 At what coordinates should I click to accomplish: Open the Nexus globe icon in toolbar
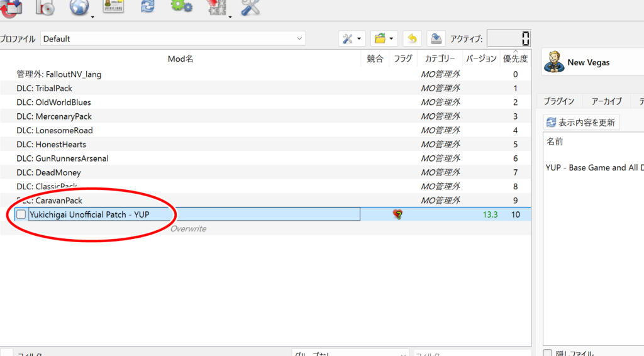coord(79,8)
